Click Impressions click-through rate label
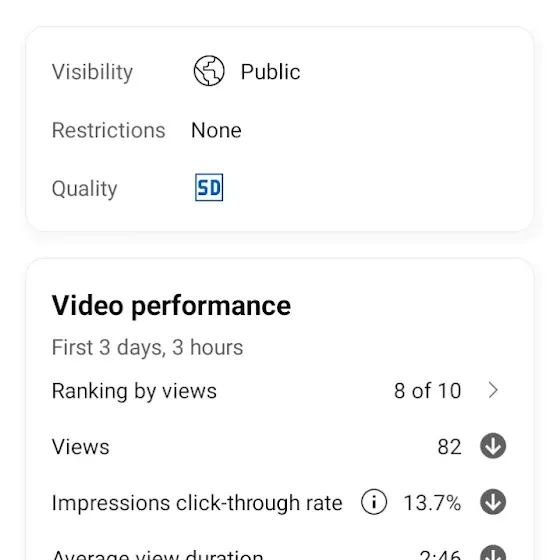This screenshot has height=560, width=560. [197, 503]
